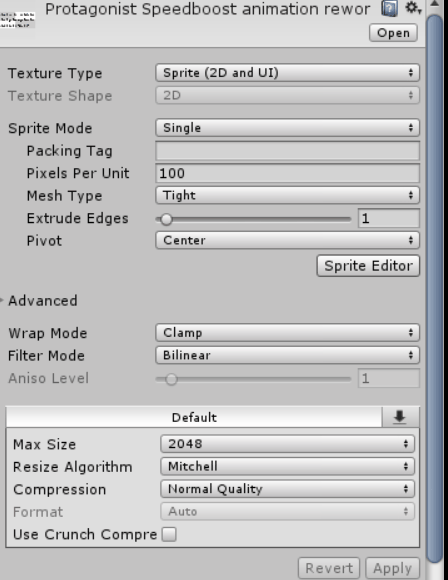Click the Aniso Level value field
Viewport: 448px width, 580px height.
[389, 378]
